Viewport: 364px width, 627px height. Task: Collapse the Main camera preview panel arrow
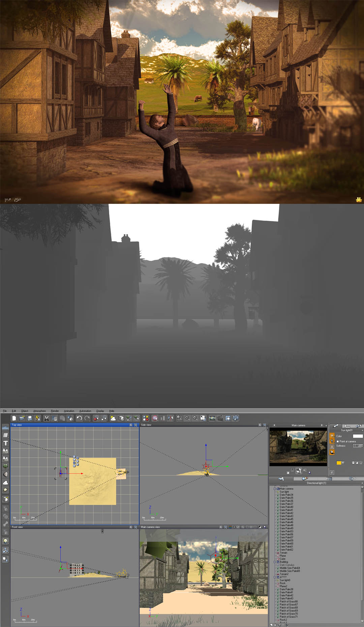tap(326, 425)
